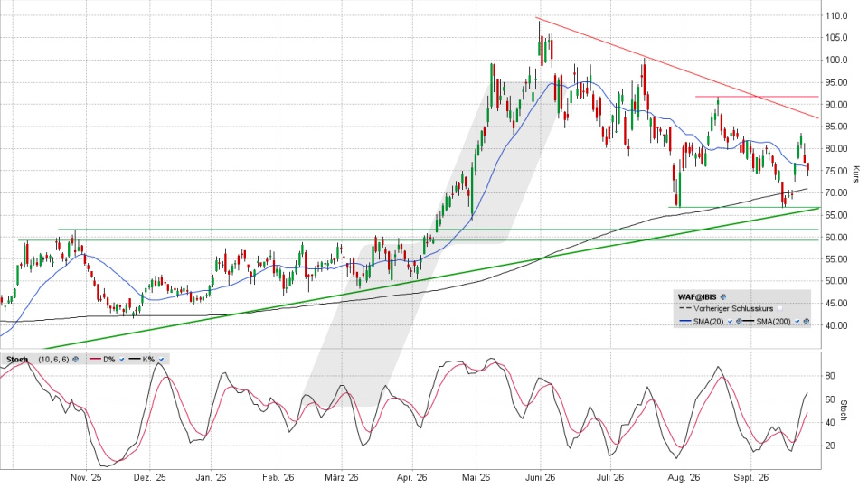Click the Stoch indicator title

click(x=17, y=360)
